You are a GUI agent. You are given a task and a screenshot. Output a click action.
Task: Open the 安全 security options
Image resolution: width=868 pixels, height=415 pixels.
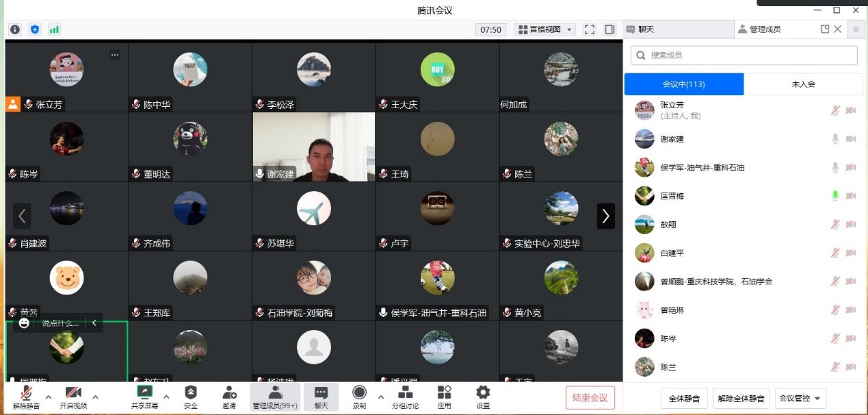tap(191, 396)
